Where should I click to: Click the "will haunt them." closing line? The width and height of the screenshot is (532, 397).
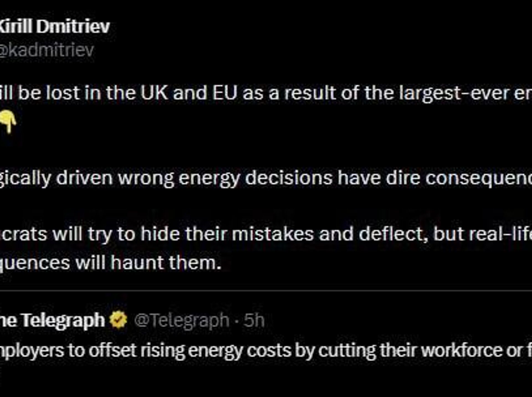pos(148,262)
